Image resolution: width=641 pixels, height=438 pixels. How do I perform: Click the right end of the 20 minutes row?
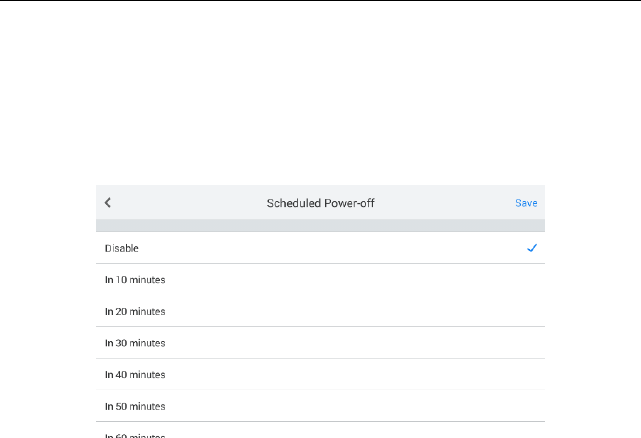(x=520, y=311)
